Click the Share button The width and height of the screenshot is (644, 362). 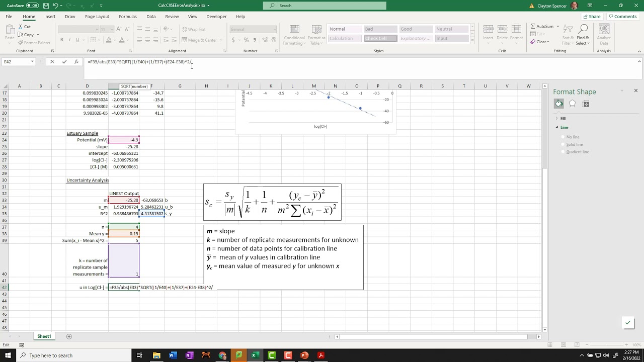592,17
